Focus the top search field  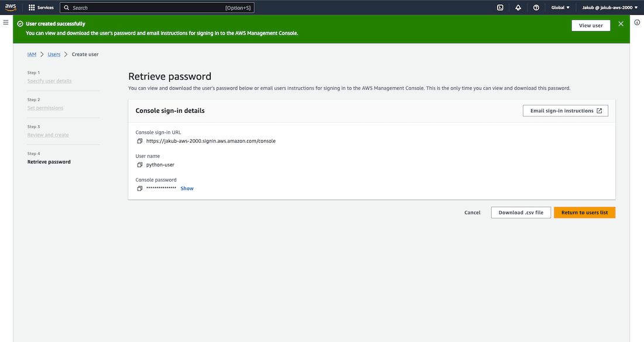[x=146, y=8]
